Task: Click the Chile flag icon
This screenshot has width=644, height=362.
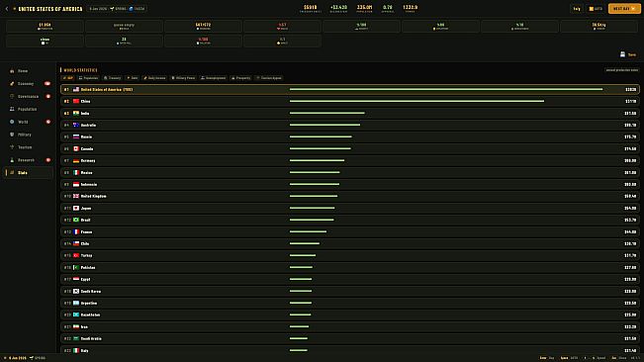Action: [76, 243]
